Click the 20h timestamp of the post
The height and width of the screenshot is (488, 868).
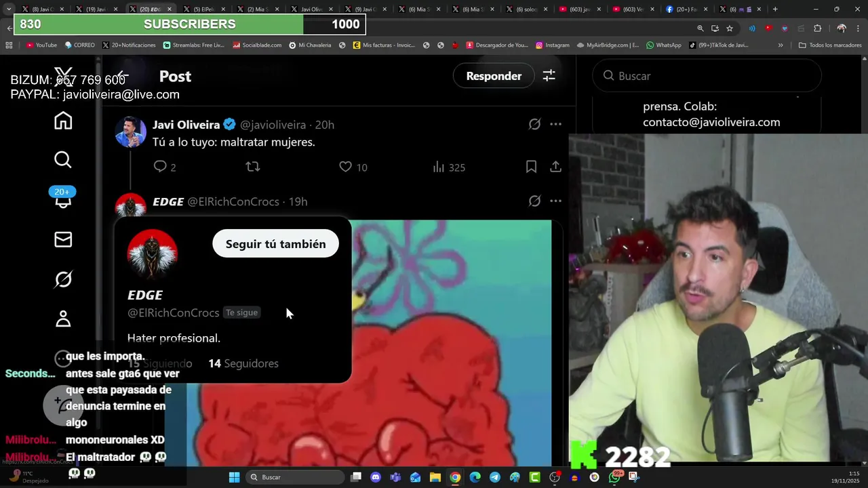pyautogui.click(x=325, y=125)
